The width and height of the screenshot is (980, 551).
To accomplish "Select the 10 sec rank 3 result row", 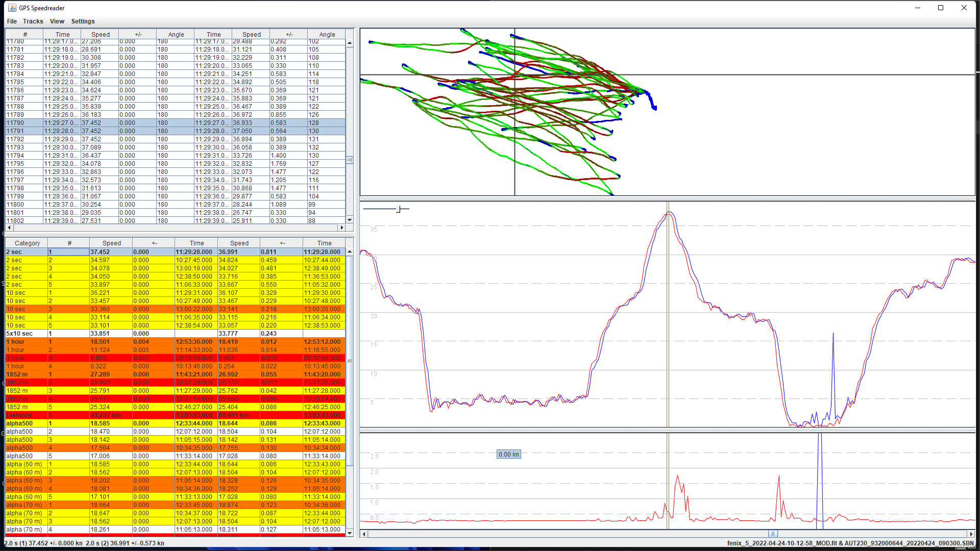I will [175, 309].
